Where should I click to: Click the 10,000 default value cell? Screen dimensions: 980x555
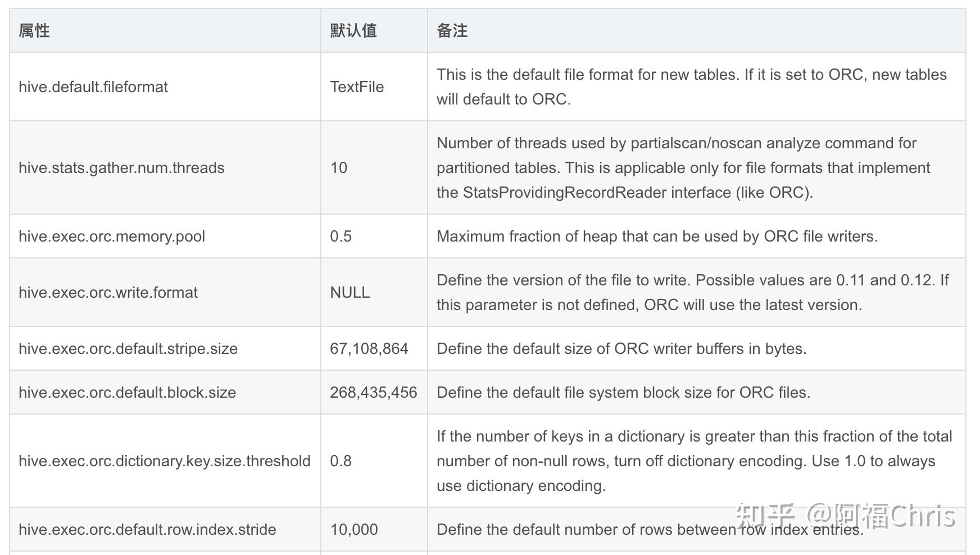coord(354,530)
